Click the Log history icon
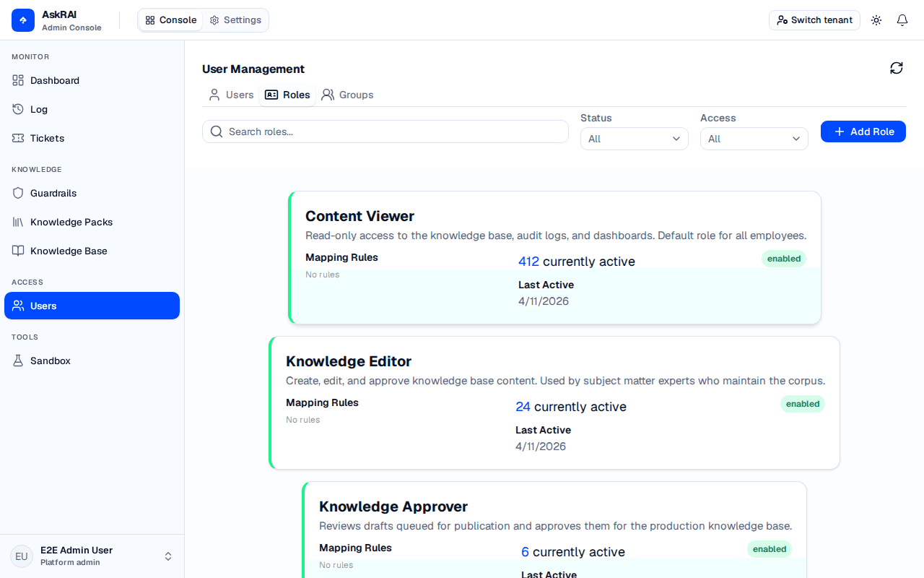Viewport: 924px width, 578px height. (18, 109)
